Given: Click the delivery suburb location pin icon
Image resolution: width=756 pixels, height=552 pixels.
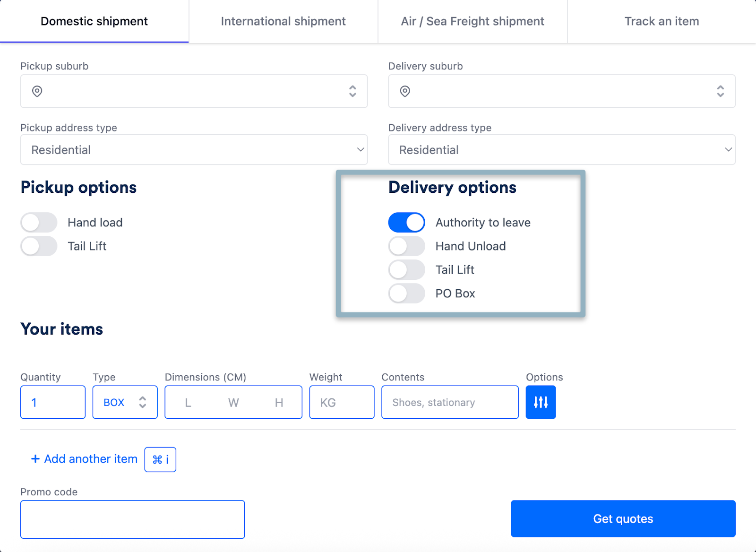Looking at the screenshot, I should 405,91.
